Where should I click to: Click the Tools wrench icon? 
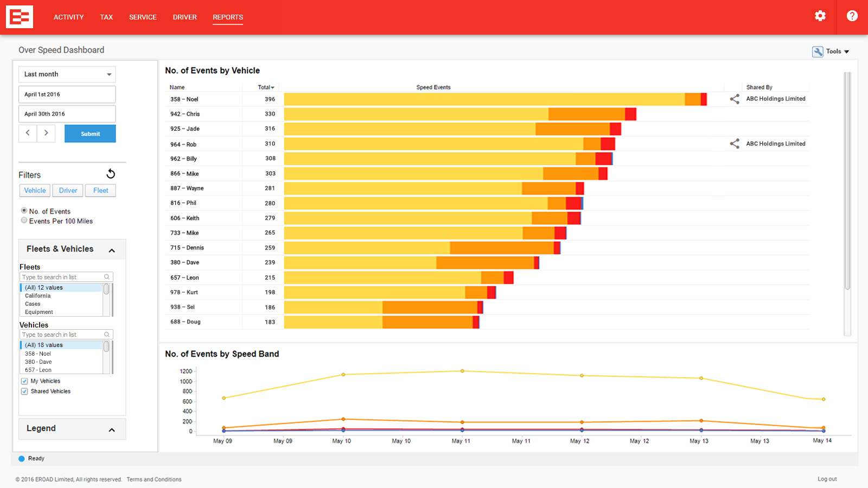pos(818,52)
